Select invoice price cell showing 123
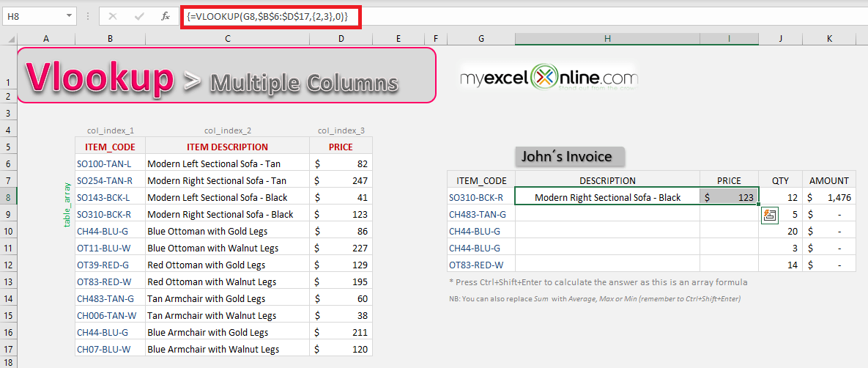The width and height of the screenshot is (868, 368). pyautogui.click(x=729, y=197)
